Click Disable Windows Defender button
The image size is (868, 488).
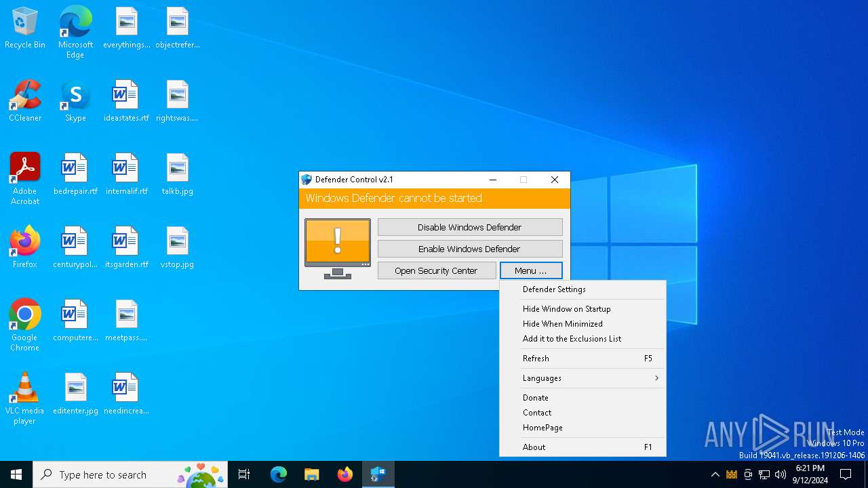click(x=470, y=227)
